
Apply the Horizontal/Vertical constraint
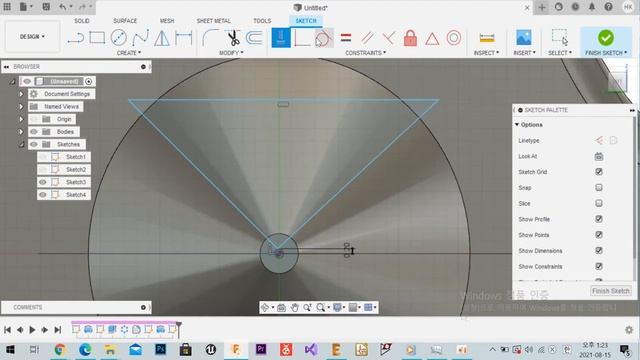(281, 38)
